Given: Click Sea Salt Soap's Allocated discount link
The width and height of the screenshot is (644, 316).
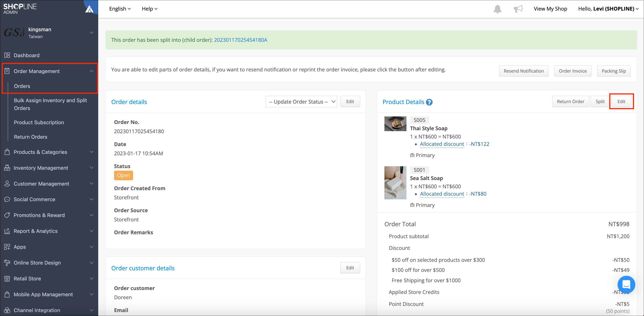Looking at the screenshot, I should [442, 194].
